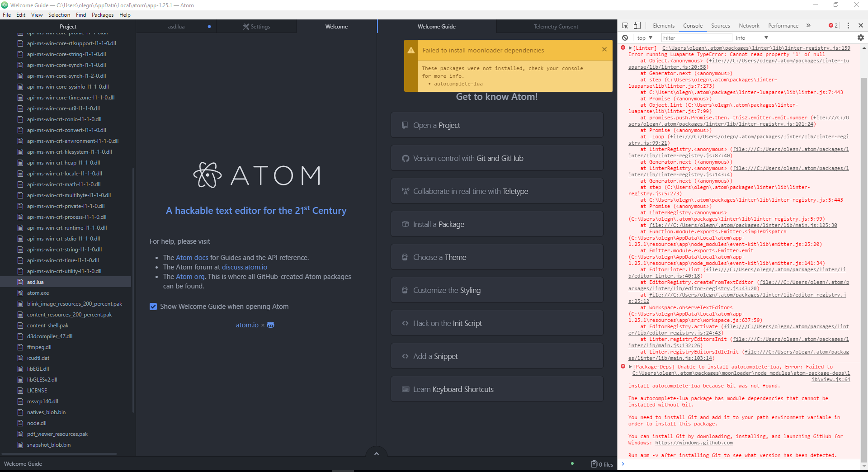Click file icon next to node.dll

click(x=20, y=423)
